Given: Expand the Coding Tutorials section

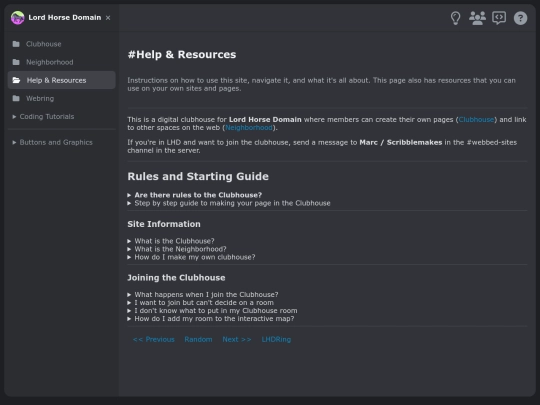Looking at the screenshot, I should (43, 117).
